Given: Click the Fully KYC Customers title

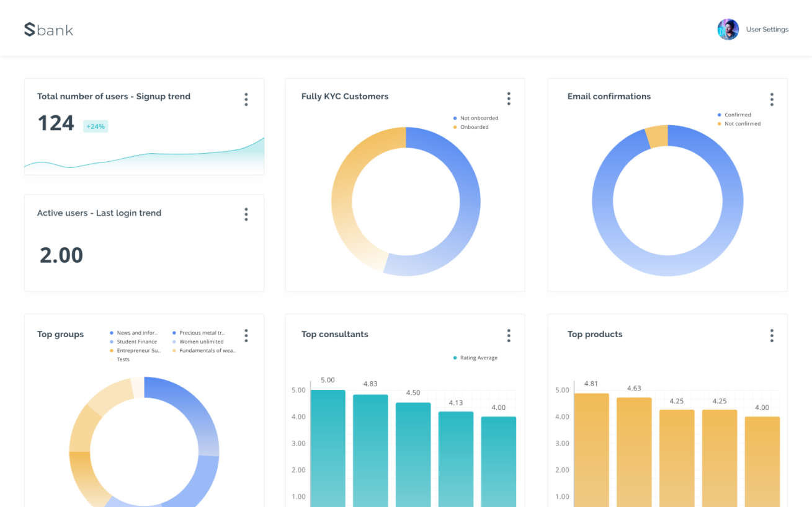Looking at the screenshot, I should click(345, 96).
